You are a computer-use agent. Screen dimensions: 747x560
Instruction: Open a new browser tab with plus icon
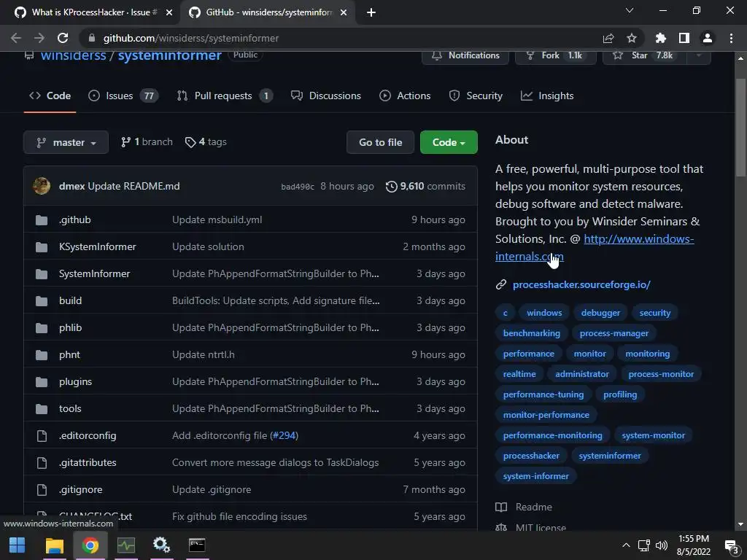371,12
